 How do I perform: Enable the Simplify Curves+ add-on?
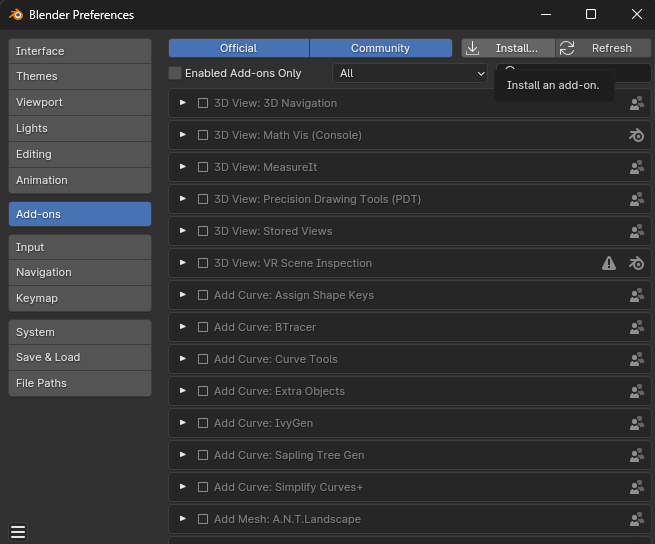coord(203,487)
